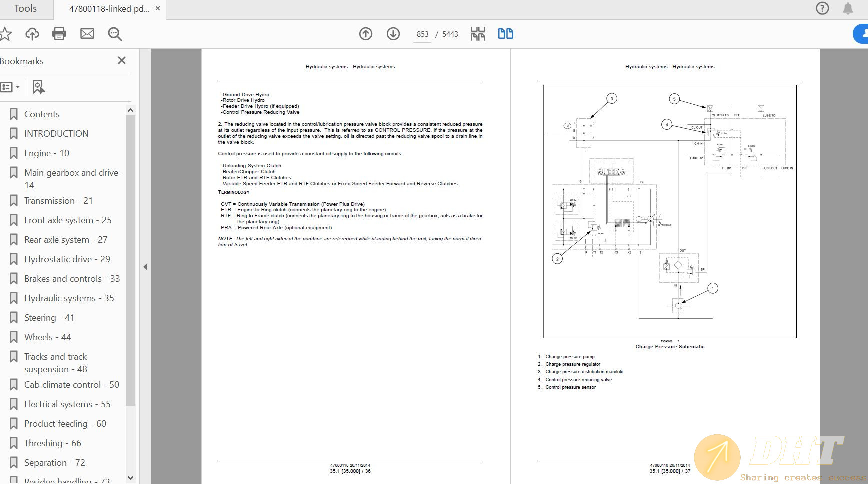Click bookmark icon beside Front axle system
The image size is (868, 484).
[14, 220]
